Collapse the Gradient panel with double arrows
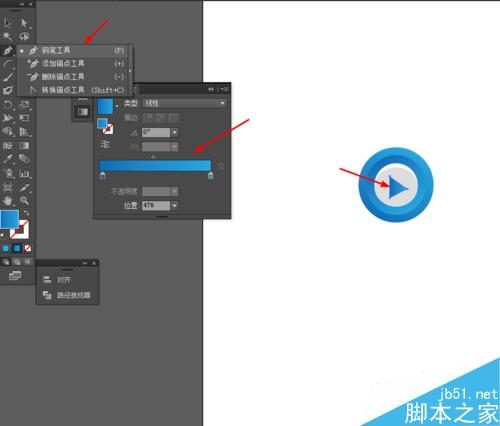The image size is (500, 426). click(x=211, y=89)
